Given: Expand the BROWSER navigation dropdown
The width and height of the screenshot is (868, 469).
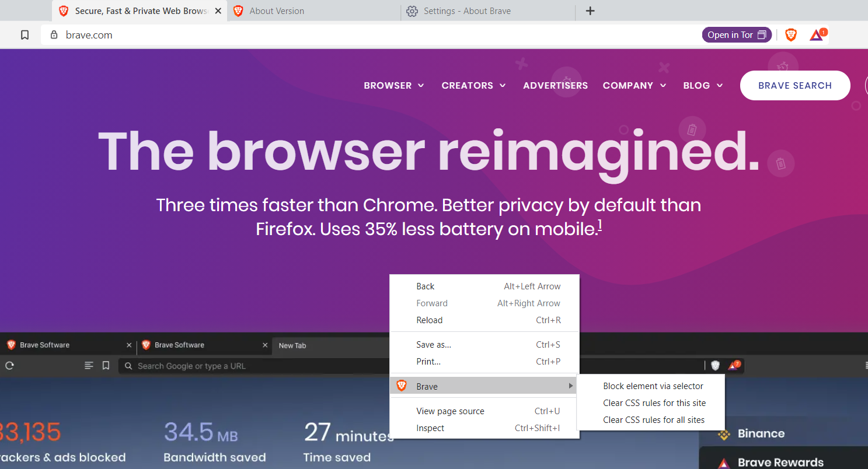Looking at the screenshot, I should click(394, 85).
